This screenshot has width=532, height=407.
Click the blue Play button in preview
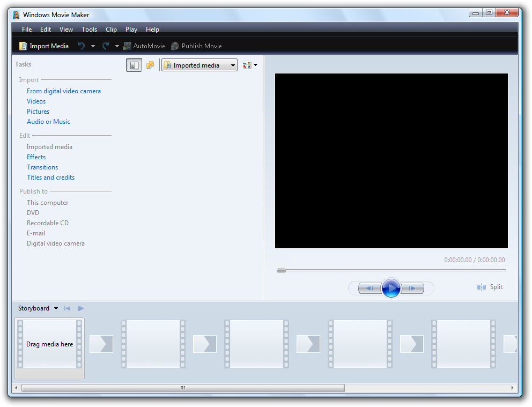[391, 288]
